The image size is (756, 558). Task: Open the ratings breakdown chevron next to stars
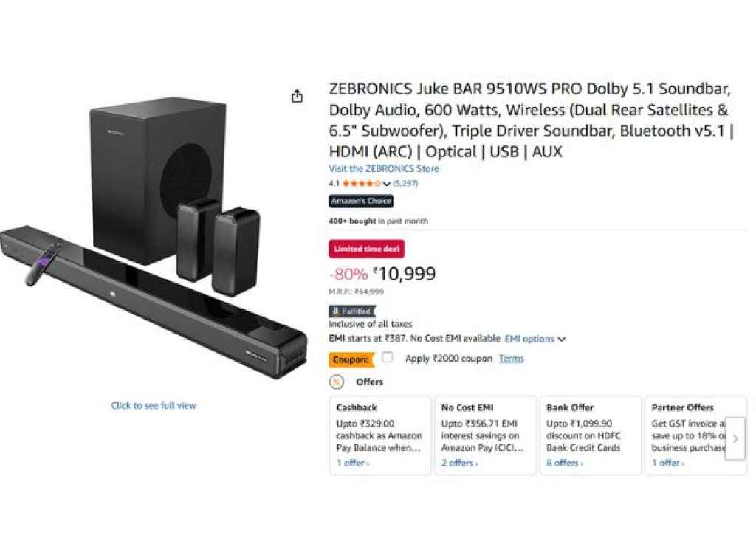tap(386, 183)
